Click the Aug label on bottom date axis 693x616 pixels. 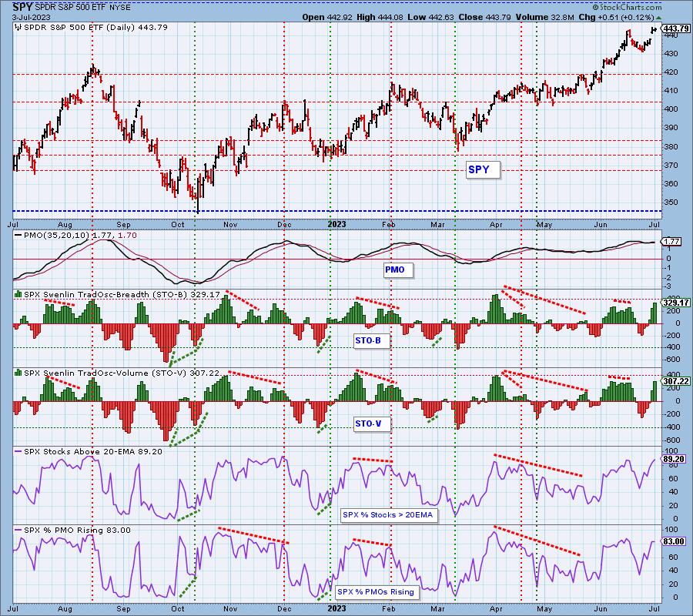click(65, 609)
